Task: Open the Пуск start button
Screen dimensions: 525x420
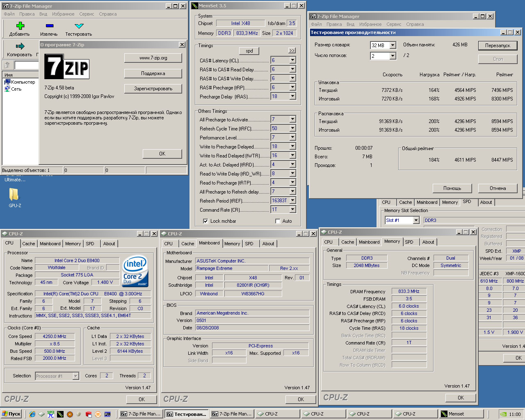Action: click(x=11, y=414)
